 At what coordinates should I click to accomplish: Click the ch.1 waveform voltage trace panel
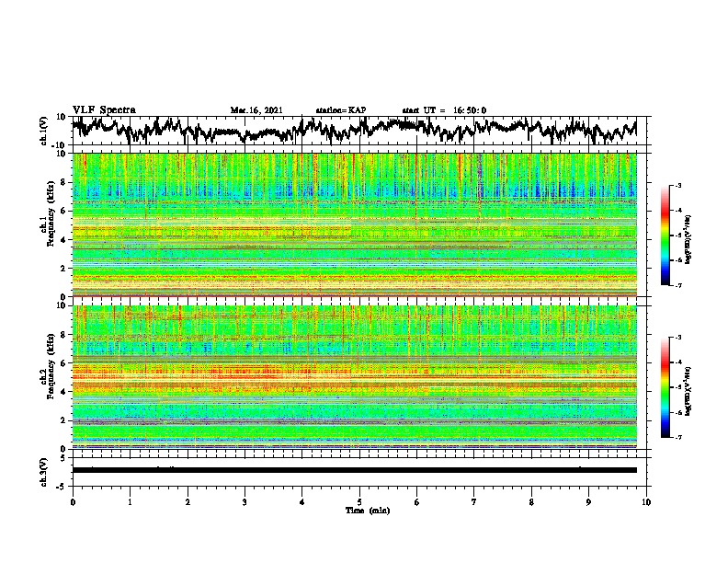[x=361, y=131]
